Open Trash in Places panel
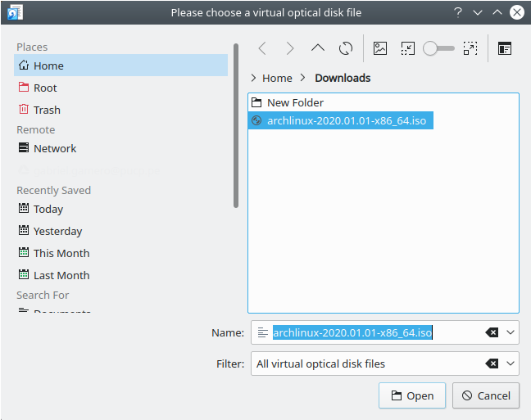The height and width of the screenshot is (420, 531). [120, 110]
